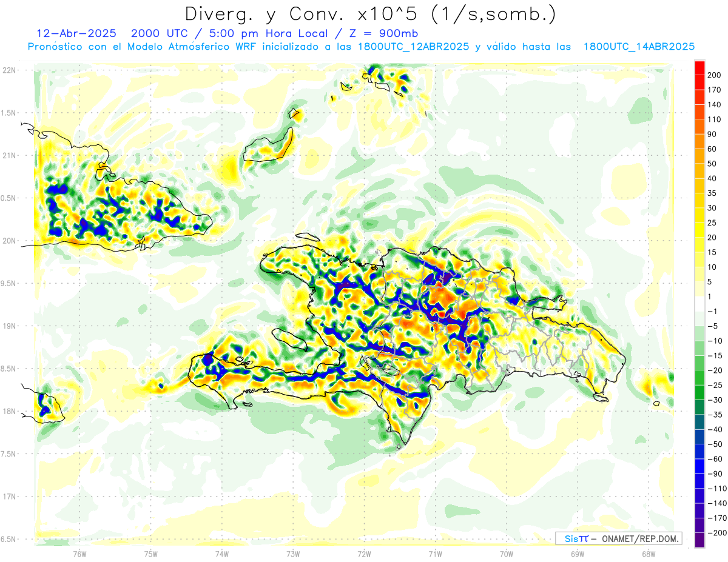728x562 pixels.
Task: Click the latitude label "20N"
Action: click(x=9, y=241)
